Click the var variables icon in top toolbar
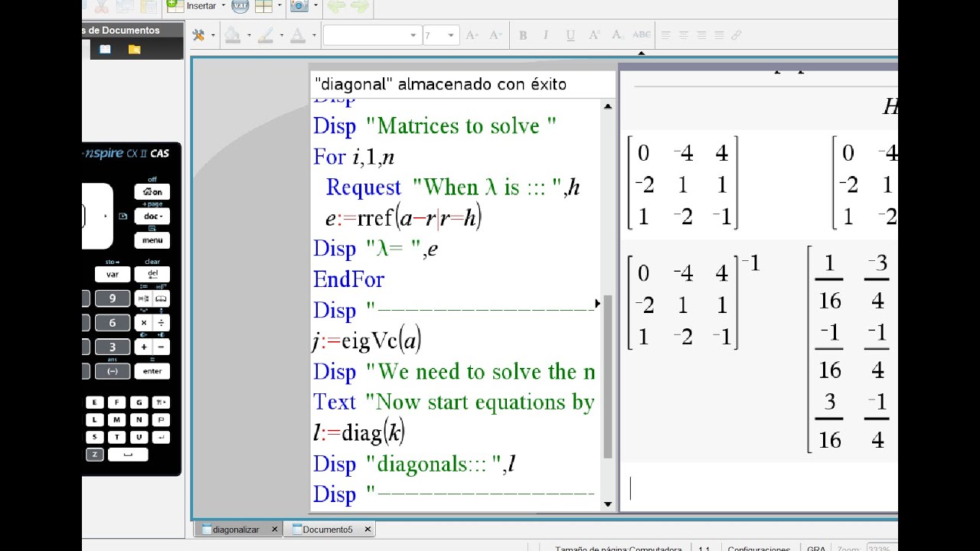The width and height of the screenshot is (980, 551). [240, 5]
